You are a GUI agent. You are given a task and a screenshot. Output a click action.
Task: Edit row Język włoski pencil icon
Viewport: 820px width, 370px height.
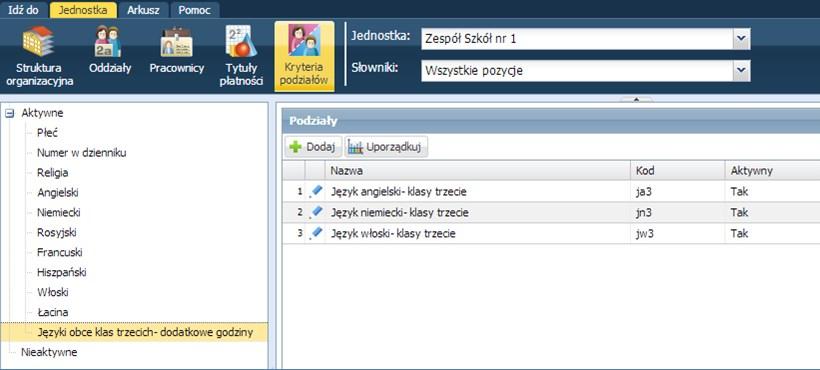(x=316, y=233)
